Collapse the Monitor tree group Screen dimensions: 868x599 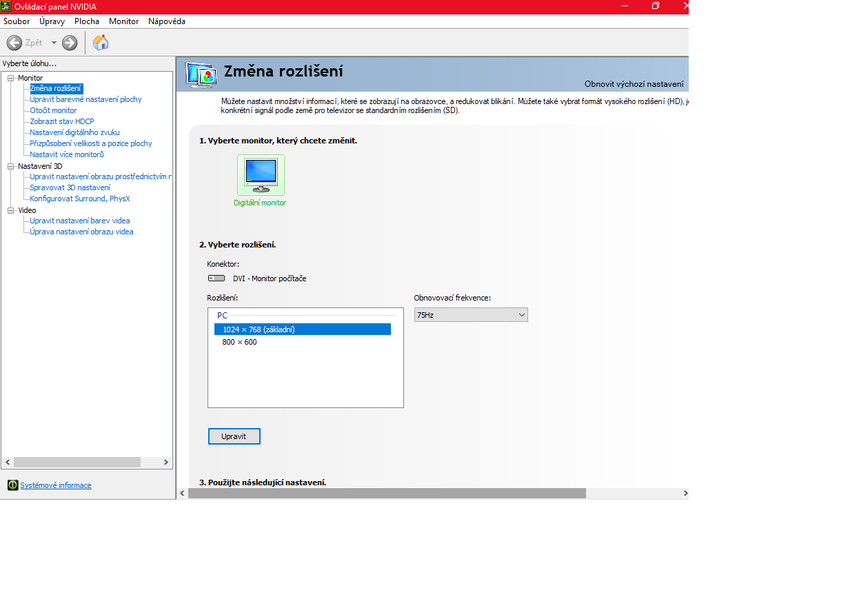(10, 78)
